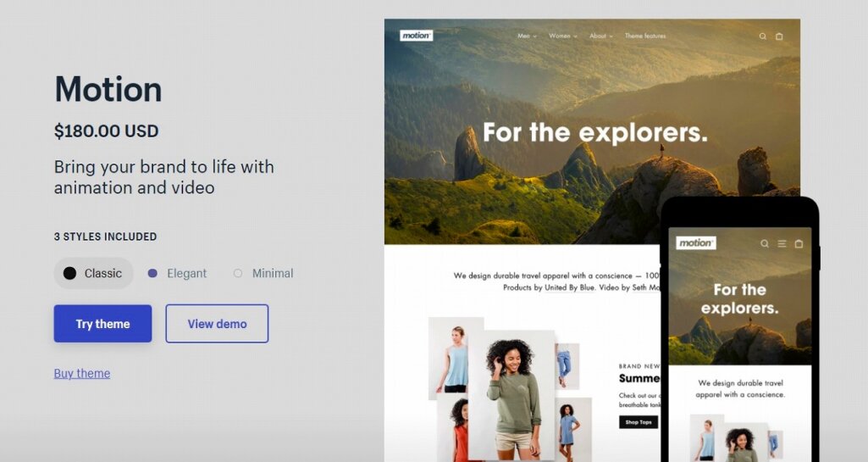The width and height of the screenshot is (868, 462).
Task: Click the motion logo in desktop preview
Action: point(417,36)
